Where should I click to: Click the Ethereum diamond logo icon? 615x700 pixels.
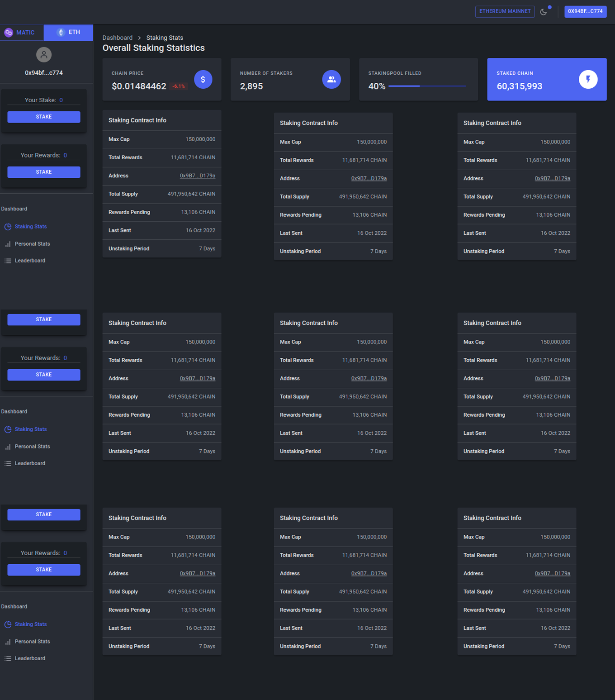[61, 33]
